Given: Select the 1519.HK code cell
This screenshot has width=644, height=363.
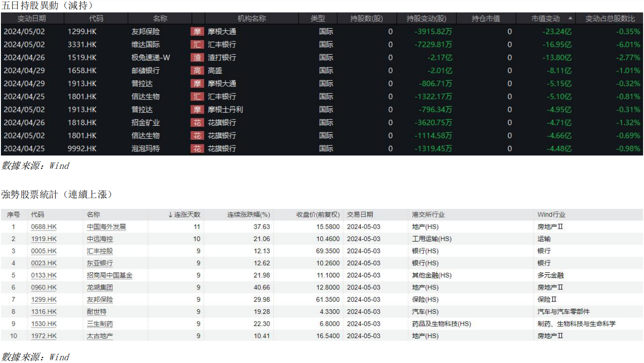Looking at the screenshot, I should [x=82, y=58].
